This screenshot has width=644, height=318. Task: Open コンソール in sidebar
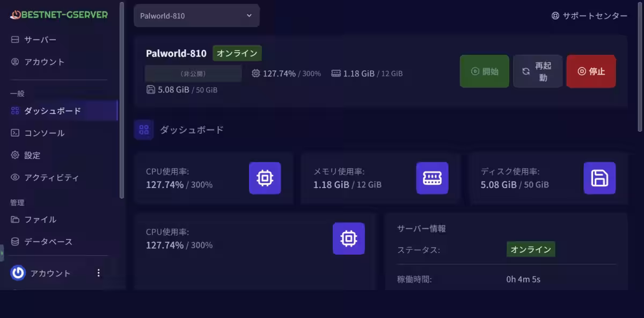pos(59,133)
